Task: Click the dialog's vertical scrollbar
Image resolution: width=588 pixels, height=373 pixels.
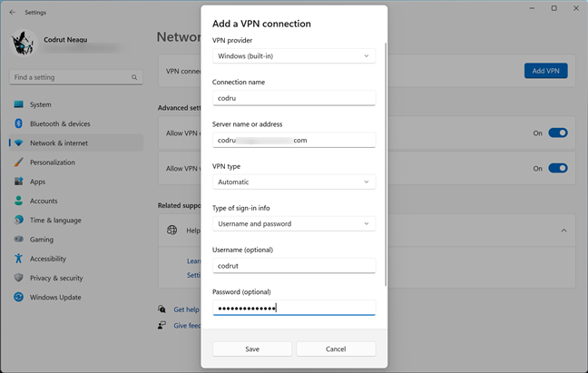Action: [x=386, y=165]
